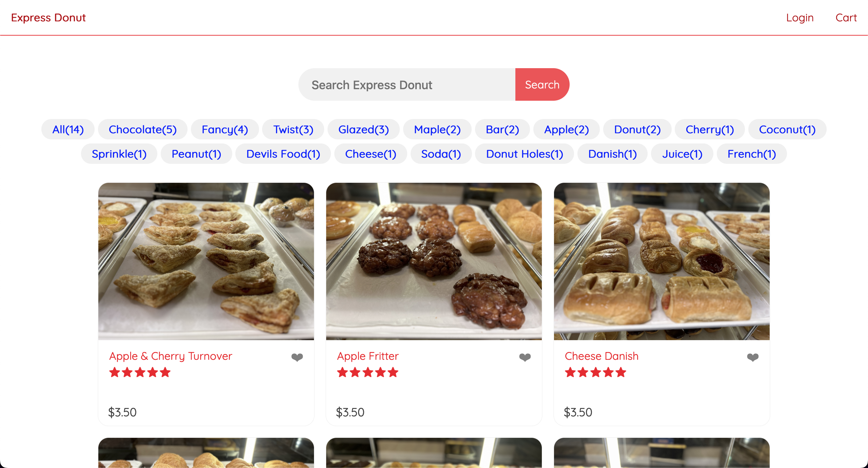Click the heart icon on Apple Fritter
868x468 pixels.
[x=525, y=357]
